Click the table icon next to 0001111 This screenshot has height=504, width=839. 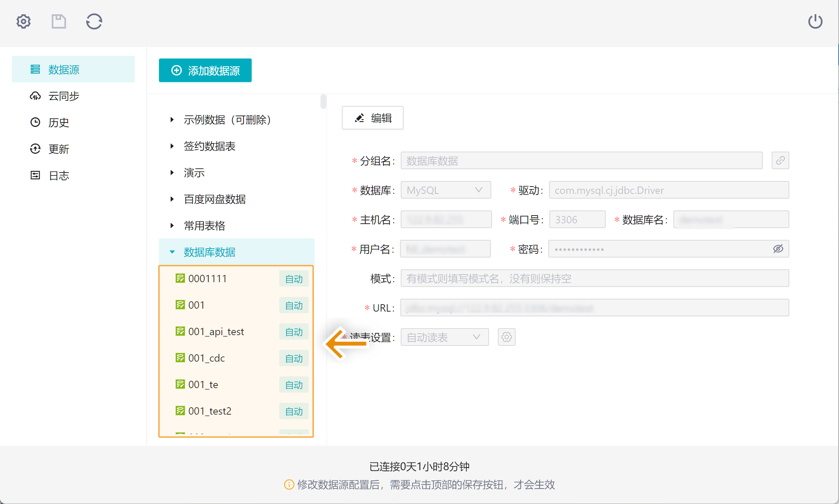tap(180, 278)
